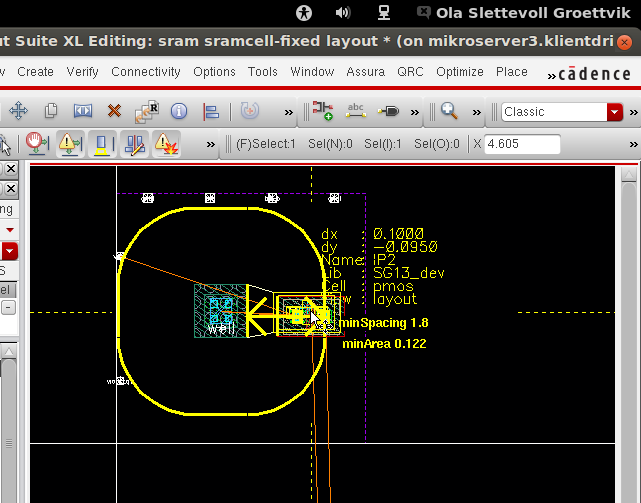Click the Align objects icon

(211, 111)
